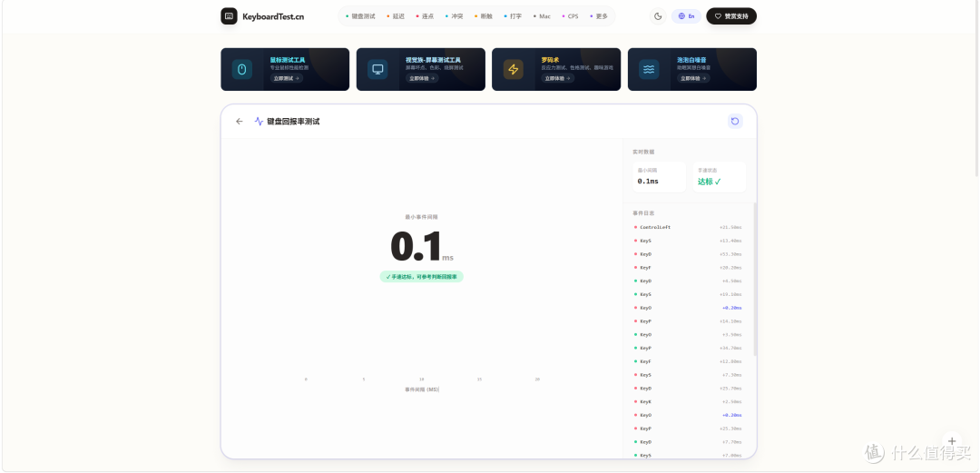The width and height of the screenshot is (980, 473).
Task: Select the KeyP row with +25.30ms
Action: click(688, 429)
